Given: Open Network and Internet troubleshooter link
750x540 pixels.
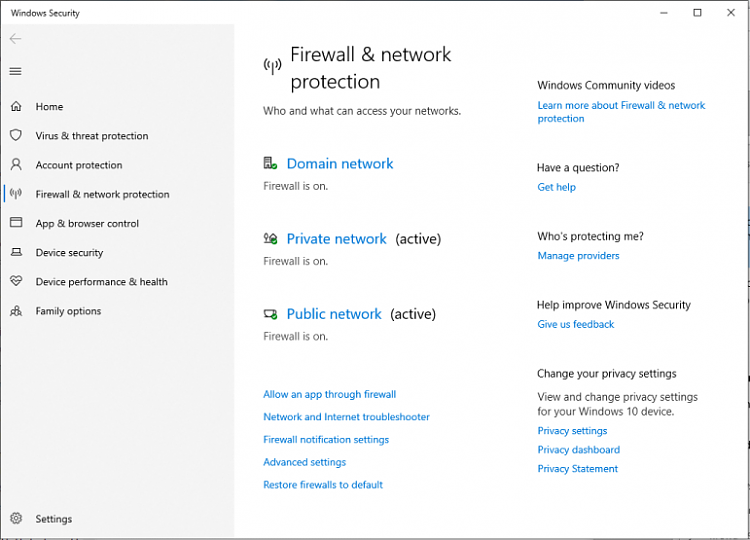Looking at the screenshot, I should (x=346, y=417).
